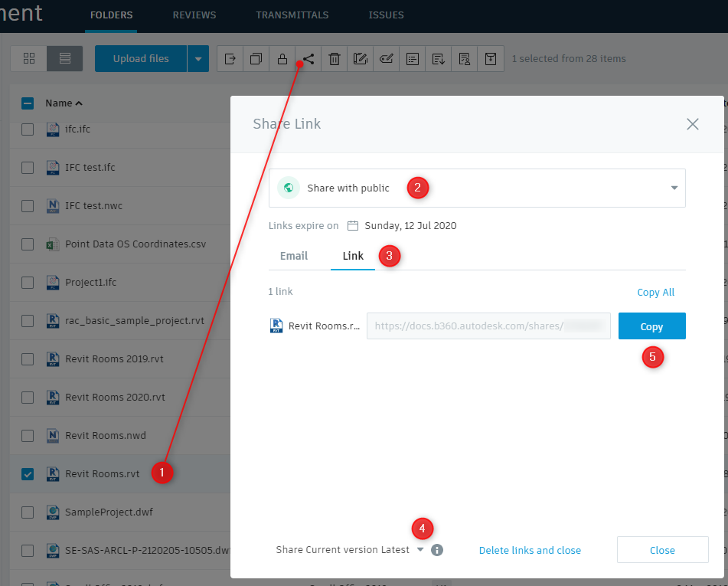Click the blue Copy button
Image resolution: width=728 pixels, height=586 pixels.
tap(652, 326)
